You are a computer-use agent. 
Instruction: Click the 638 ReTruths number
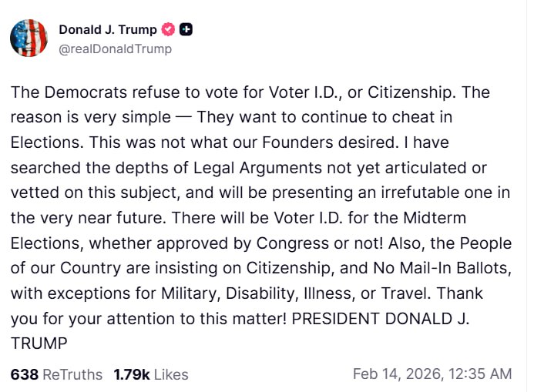(x=24, y=374)
